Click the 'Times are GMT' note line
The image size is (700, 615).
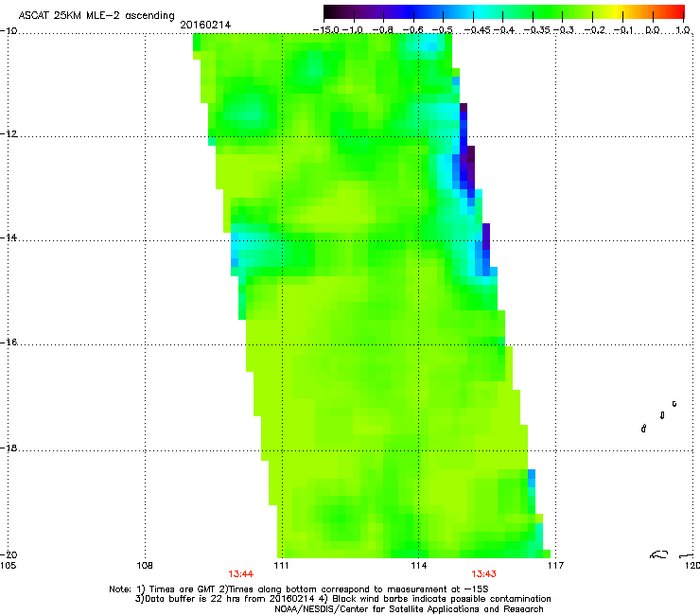coord(299,589)
